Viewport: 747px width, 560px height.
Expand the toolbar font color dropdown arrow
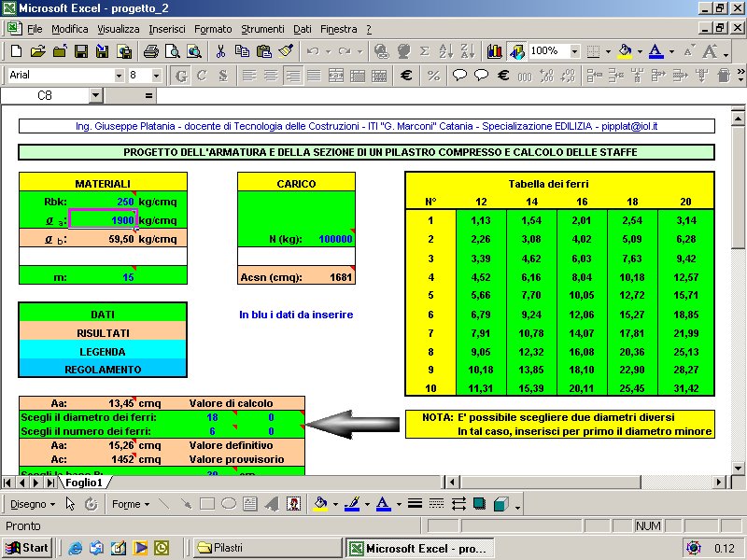point(671,51)
